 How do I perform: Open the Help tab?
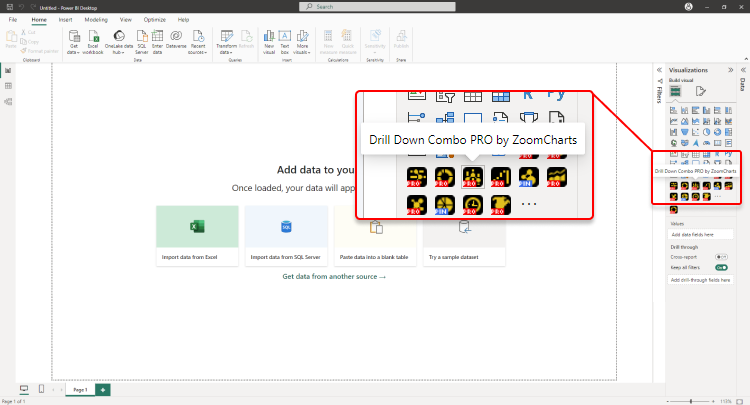point(184,20)
